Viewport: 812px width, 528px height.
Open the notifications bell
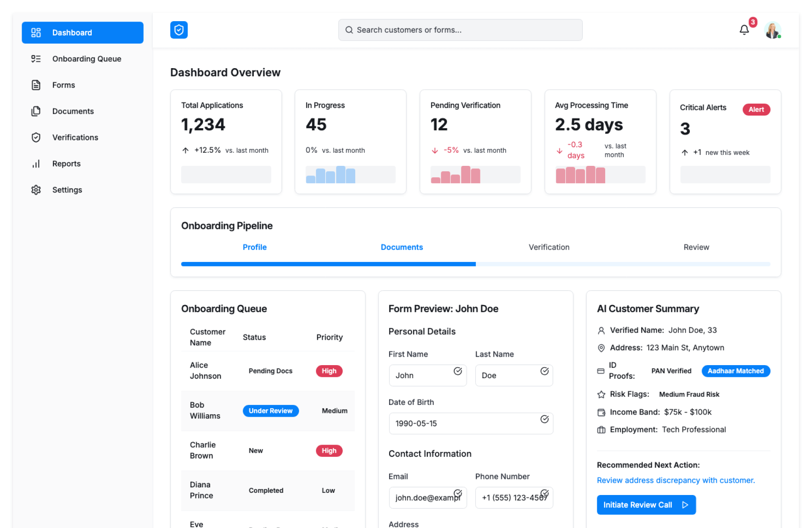[744, 30]
